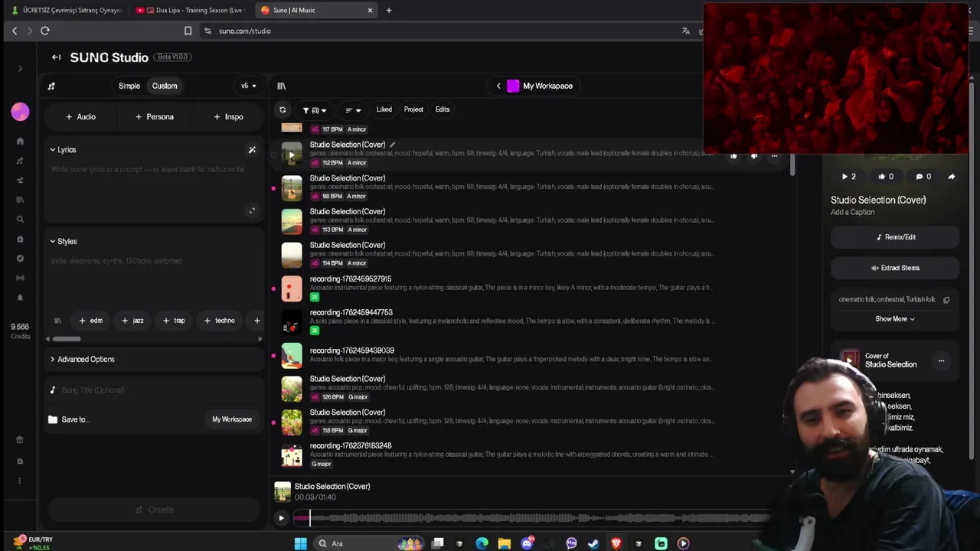Open more options for highlighted track
980x551 pixels.
[774, 156]
